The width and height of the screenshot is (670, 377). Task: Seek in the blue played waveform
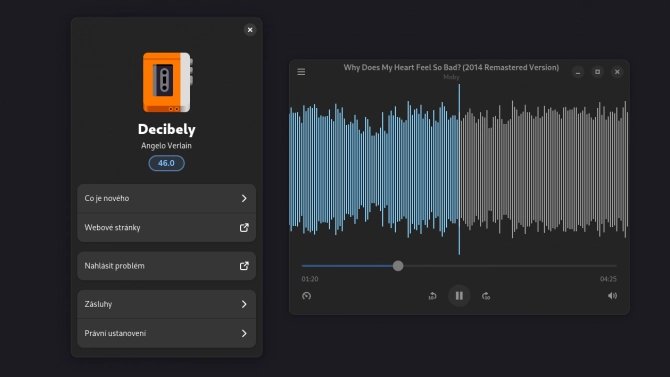click(374, 169)
